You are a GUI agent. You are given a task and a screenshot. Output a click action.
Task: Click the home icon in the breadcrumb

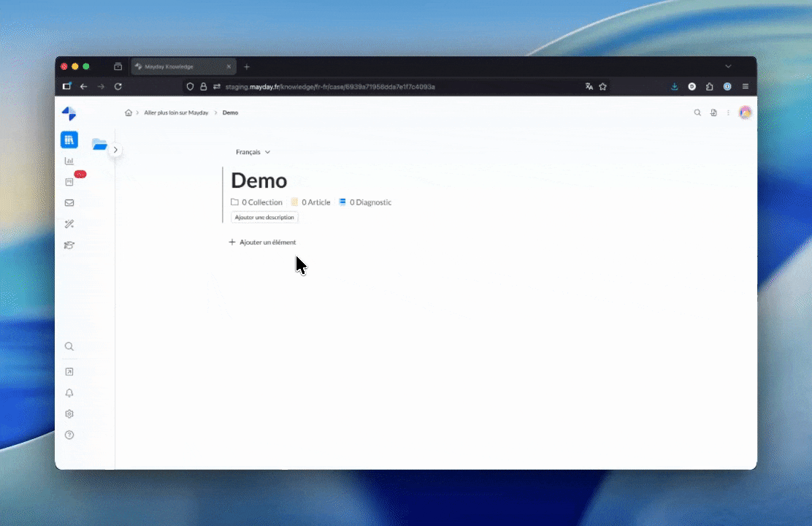(x=129, y=113)
